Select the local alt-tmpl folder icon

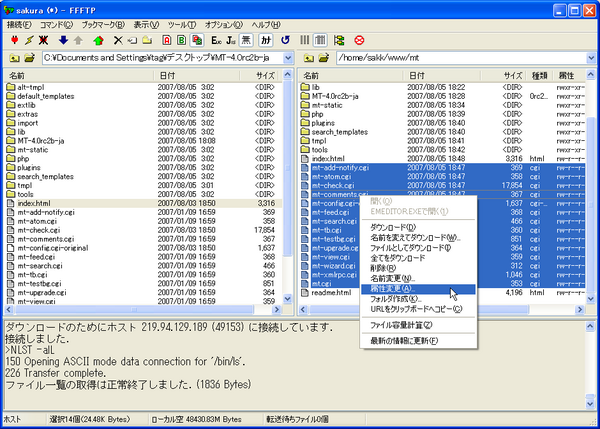pyautogui.click(x=11, y=87)
